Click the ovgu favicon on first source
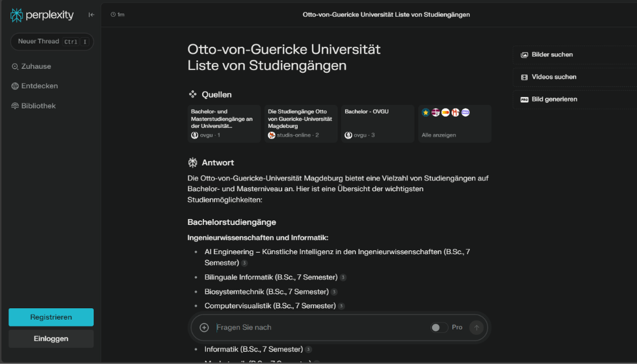 [194, 135]
